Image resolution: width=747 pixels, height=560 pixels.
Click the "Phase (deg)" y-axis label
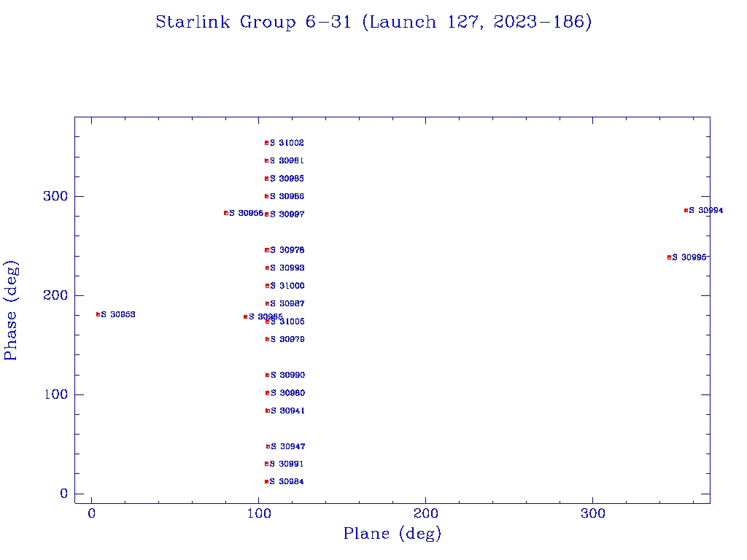tap(10, 311)
